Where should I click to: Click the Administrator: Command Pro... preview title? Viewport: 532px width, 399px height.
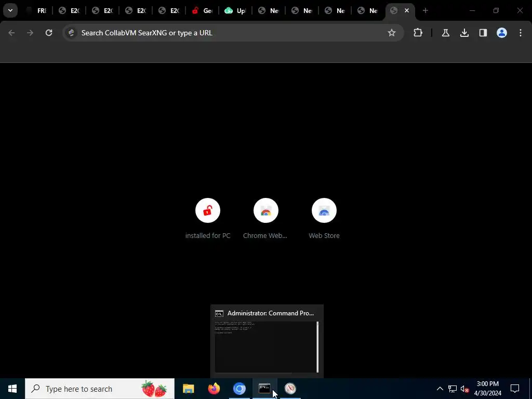[270, 313]
